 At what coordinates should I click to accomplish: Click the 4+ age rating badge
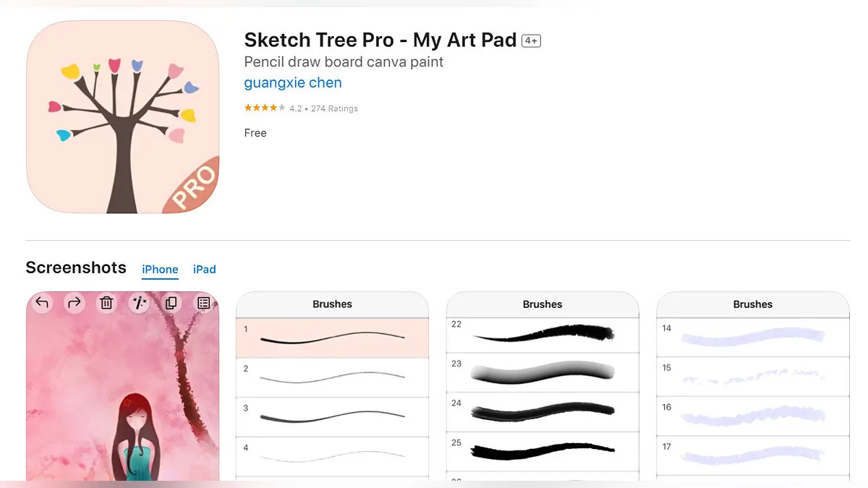531,41
